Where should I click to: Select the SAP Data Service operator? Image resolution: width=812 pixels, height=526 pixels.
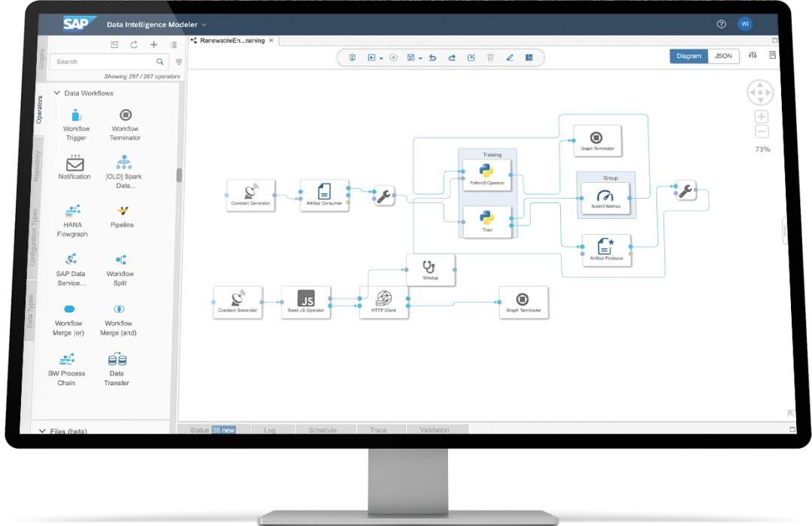[x=71, y=270]
